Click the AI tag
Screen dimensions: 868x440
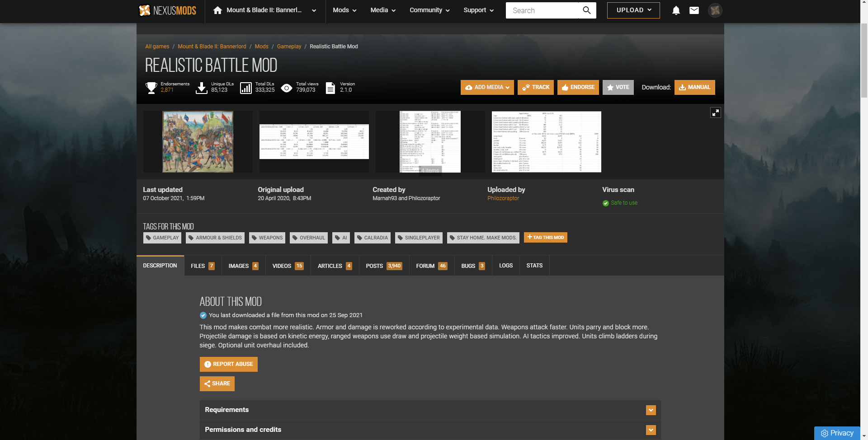341,238
